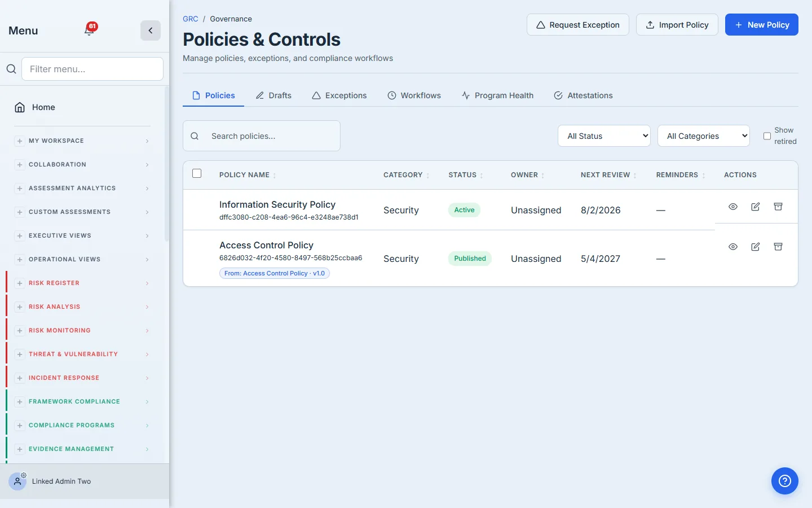Screen dimensions: 812x508
Task: Create a policy with New Policy button
Action: (x=762, y=25)
